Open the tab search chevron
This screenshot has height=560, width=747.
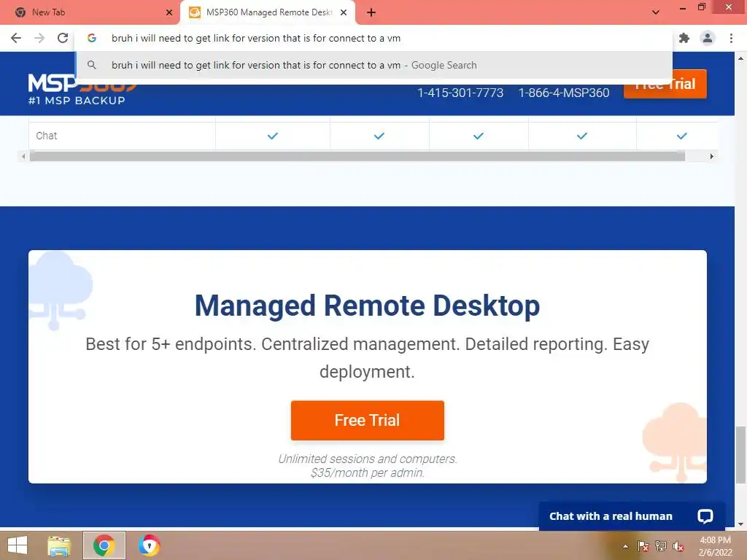pyautogui.click(x=656, y=12)
